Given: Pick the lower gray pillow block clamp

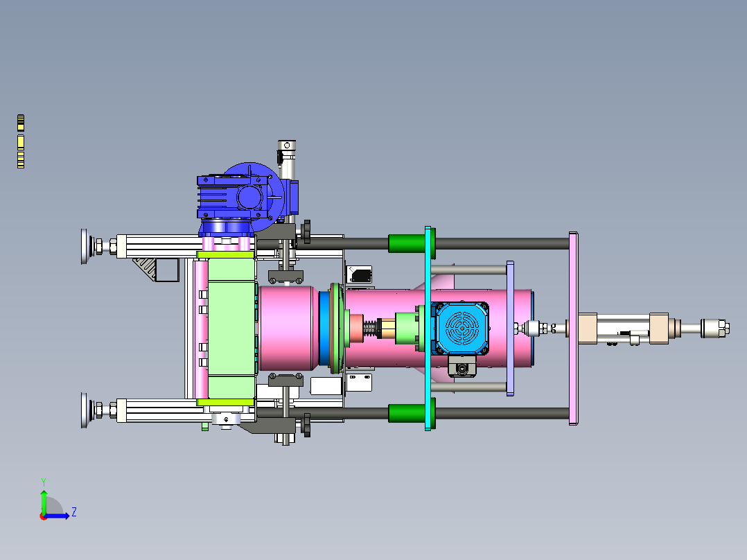Looking at the screenshot, I should 285,380.
